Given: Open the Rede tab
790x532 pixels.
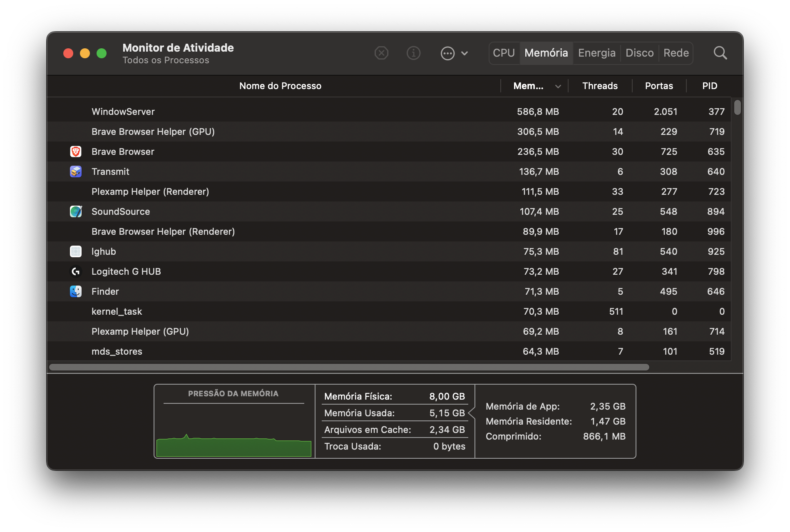Looking at the screenshot, I should [x=676, y=53].
